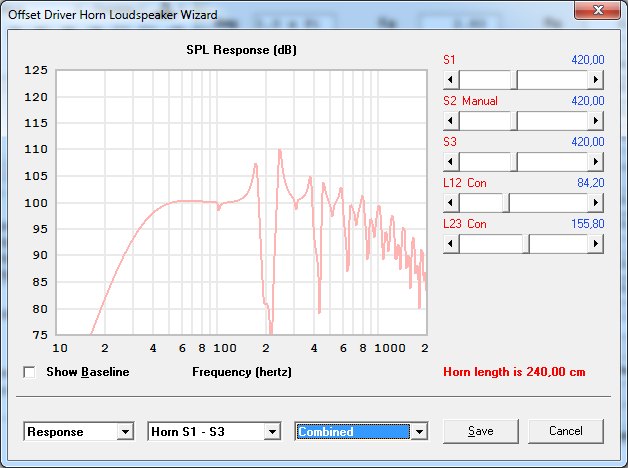Click the S2 Manual slider left arrow
This screenshot has height=468, width=628.
tap(451, 121)
